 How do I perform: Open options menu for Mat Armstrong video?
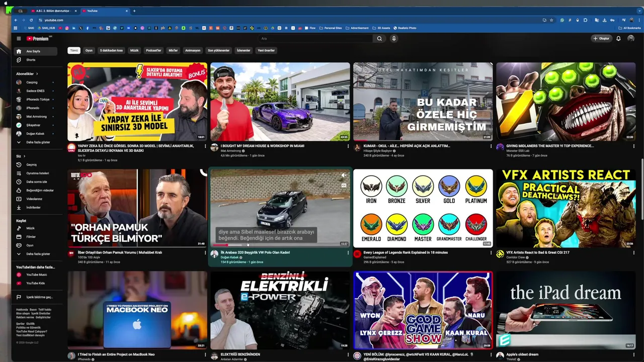point(348,146)
